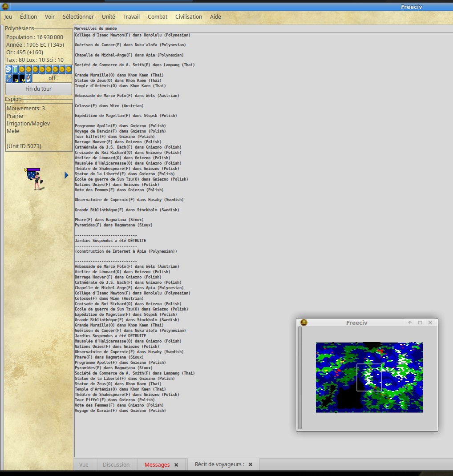Click the nuclear winter radiation indicator
This screenshot has height=476, width=453.
[x=22, y=78]
